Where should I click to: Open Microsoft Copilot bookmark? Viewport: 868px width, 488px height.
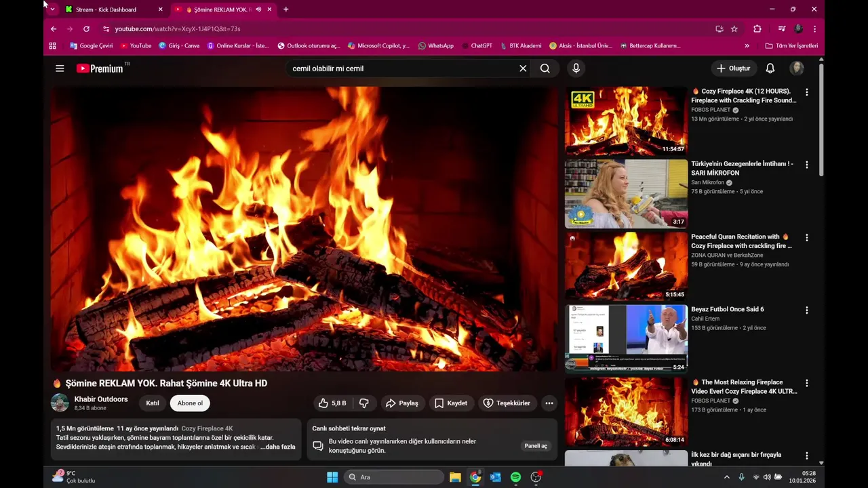tap(378, 46)
